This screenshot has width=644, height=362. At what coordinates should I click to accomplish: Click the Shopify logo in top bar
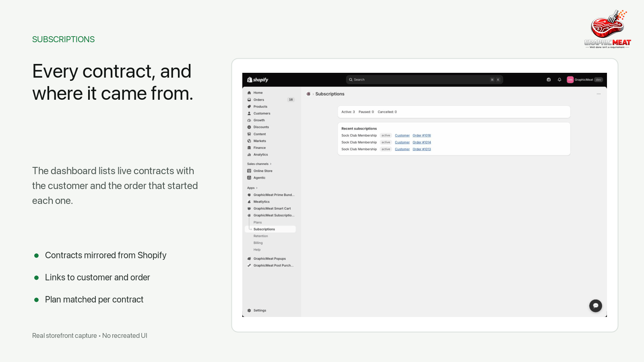click(258, 80)
